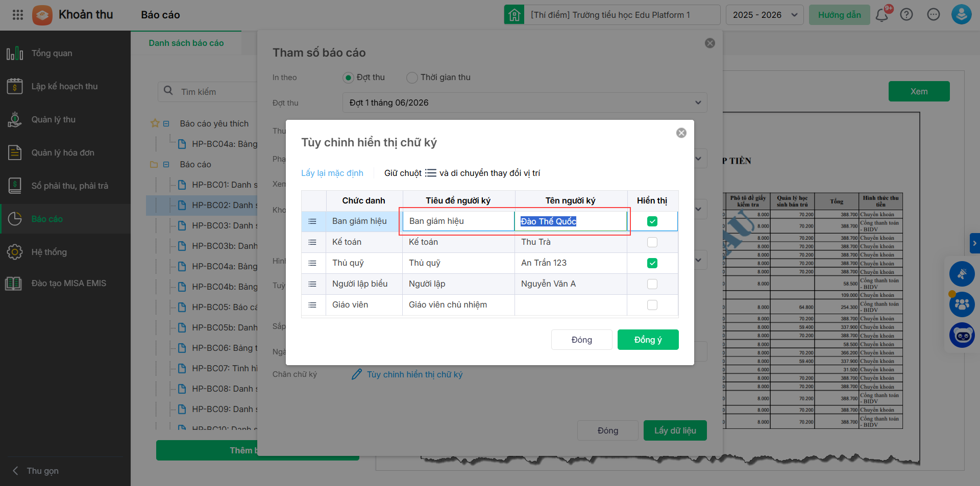Click the Lấy lại mặc định link
The width and height of the screenshot is (980, 486).
332,173
